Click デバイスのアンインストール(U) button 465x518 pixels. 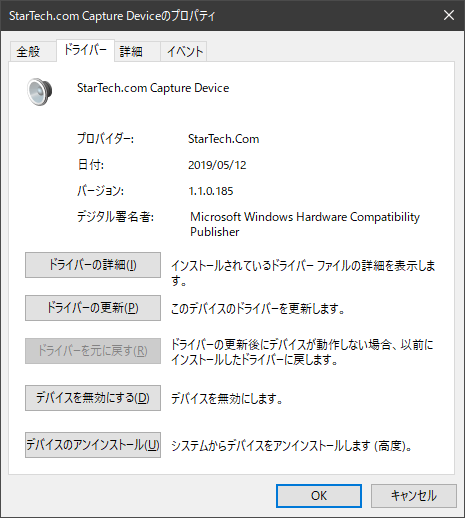click(93, 445)
